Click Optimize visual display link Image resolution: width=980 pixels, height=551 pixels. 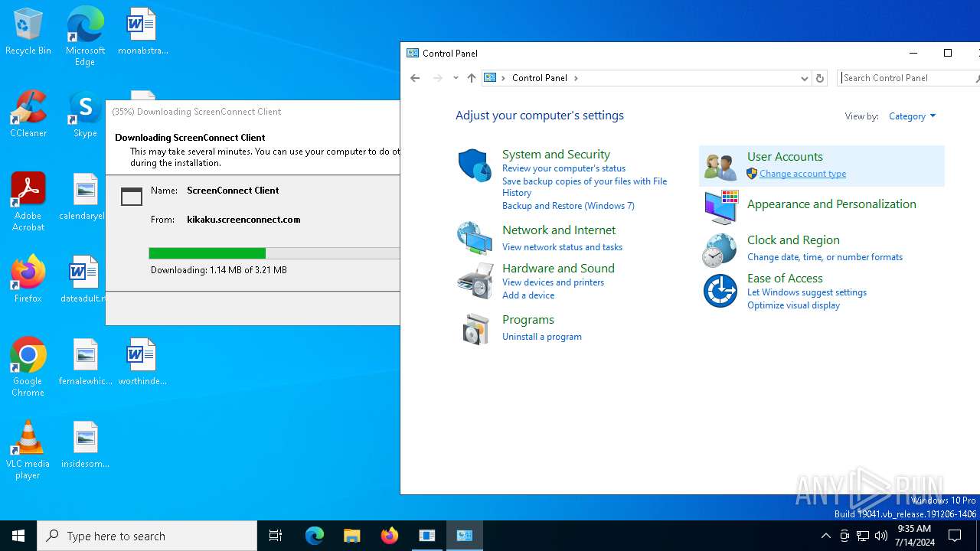click(x=793, y=305)
